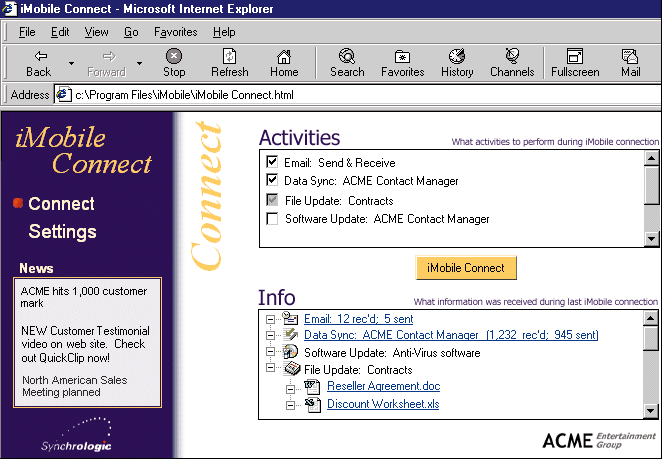Switch to Fullscreen view
The image size is (662, 459).
point(575,63)
